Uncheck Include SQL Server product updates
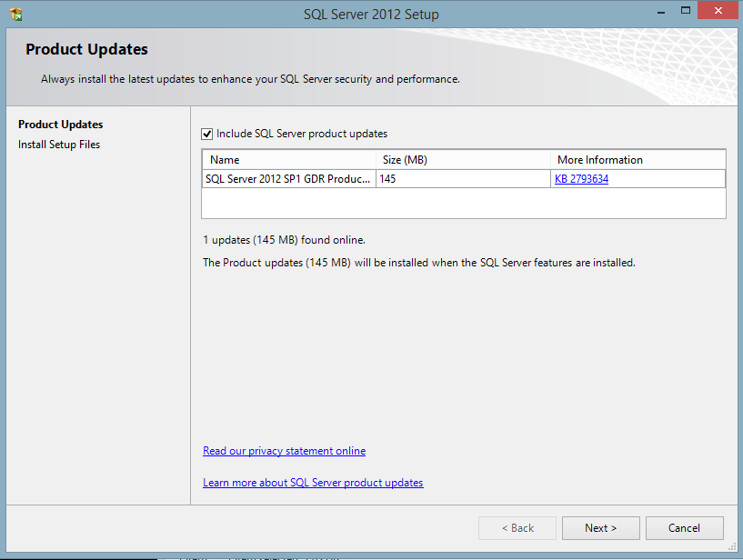Viewport: 743px width, 560px height. [206, 134]
